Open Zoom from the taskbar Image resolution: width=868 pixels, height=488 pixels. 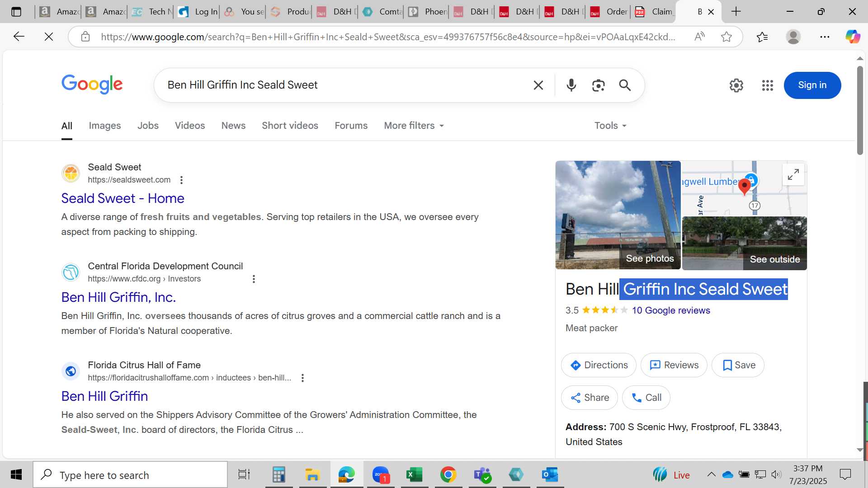click(381, 474)
